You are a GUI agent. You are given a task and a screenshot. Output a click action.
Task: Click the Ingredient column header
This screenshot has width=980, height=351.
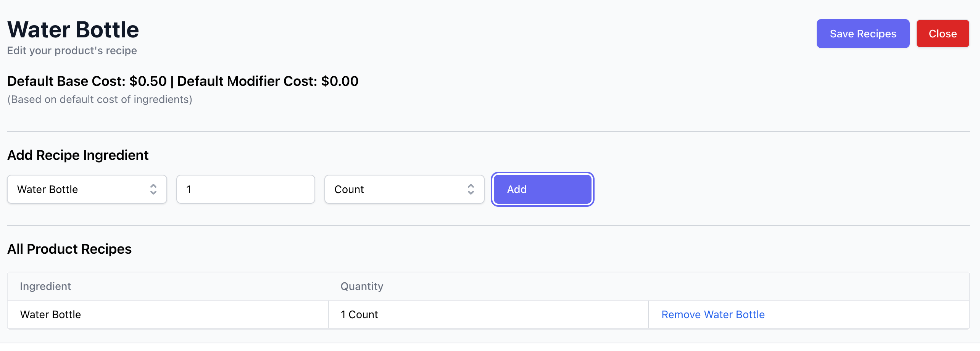(x=45, y=286)
